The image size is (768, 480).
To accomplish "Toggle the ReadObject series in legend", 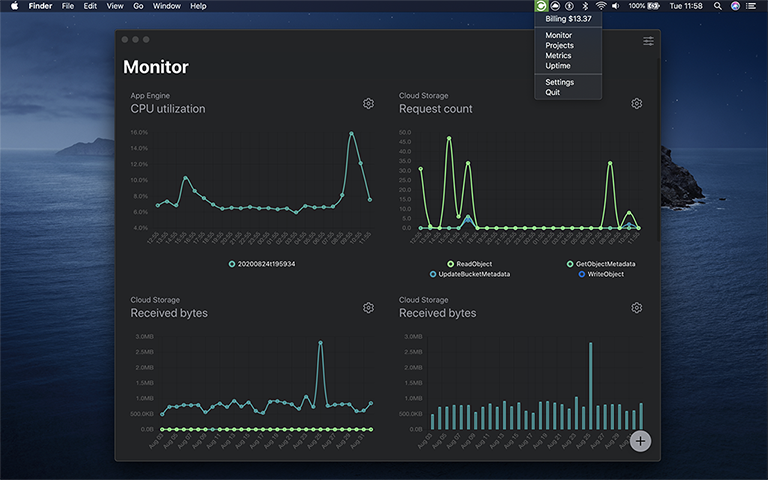I will [x=470, y=264].
